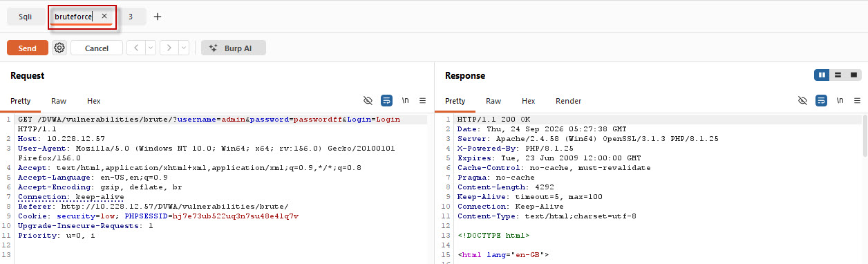Click the Cancel button
868x264 pixels.
97,48
